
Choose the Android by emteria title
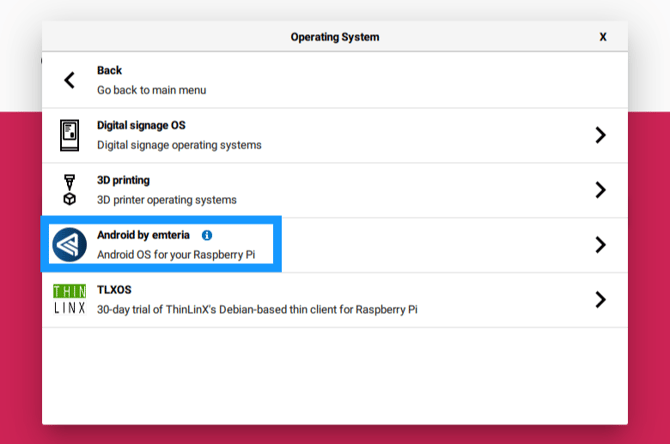pyautogui.click(x=143, y=235)
